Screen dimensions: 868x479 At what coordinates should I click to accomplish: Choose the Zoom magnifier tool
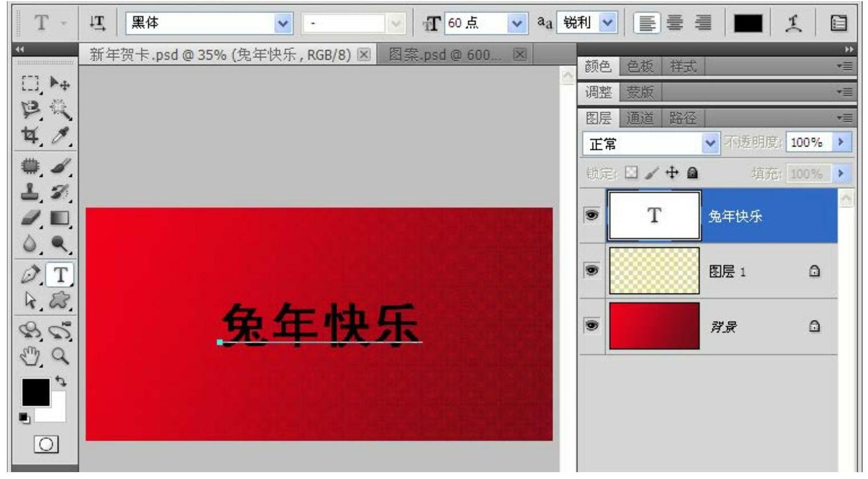60,357
